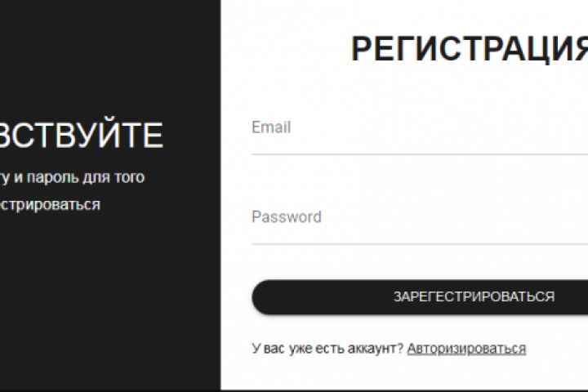The height and width of the screenshot is (392, 588).
Task: Click the "и пароль для того" description line
Action: [x=78, y=176]
